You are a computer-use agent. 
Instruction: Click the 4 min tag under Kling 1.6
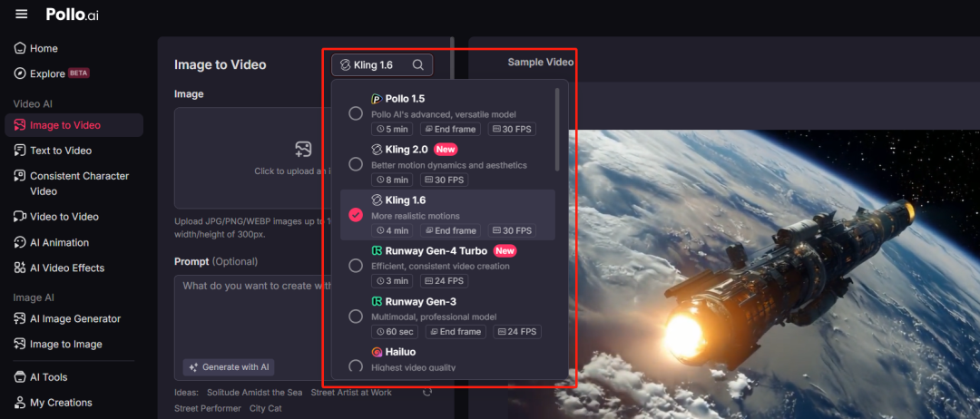[x=393, y=230]
